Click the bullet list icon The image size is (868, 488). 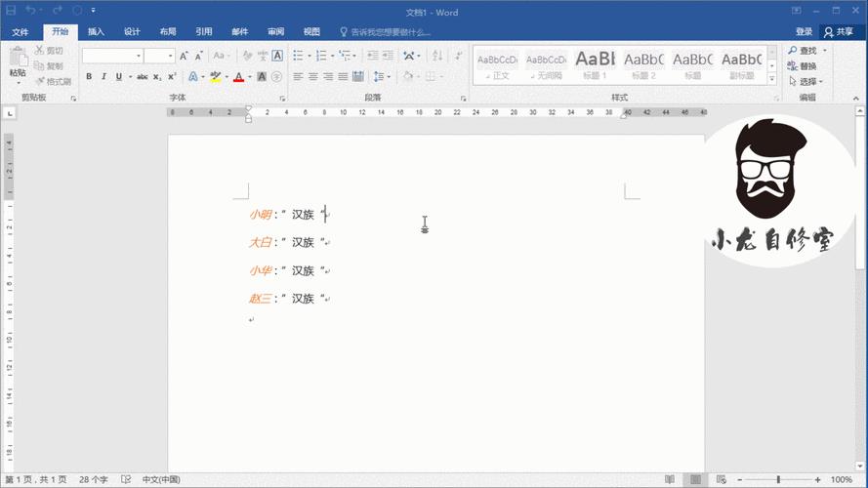(x=298, y=56)
